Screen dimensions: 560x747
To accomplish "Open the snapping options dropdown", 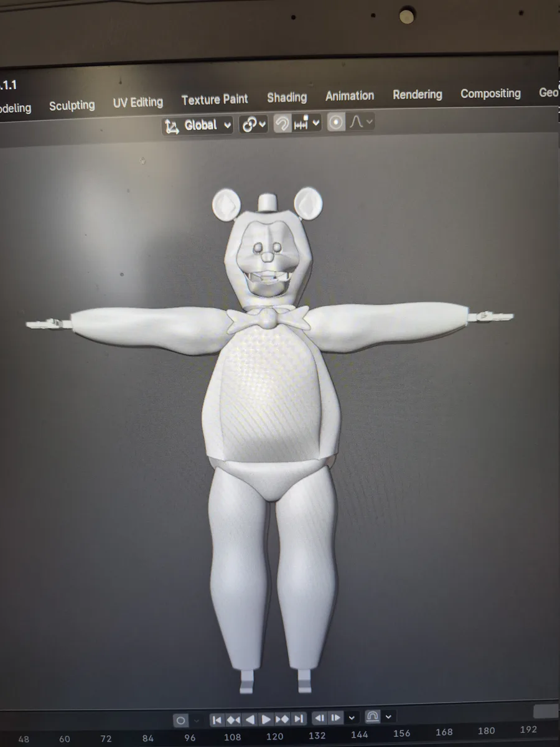I will pyautogui.click(x=307, y=123).
